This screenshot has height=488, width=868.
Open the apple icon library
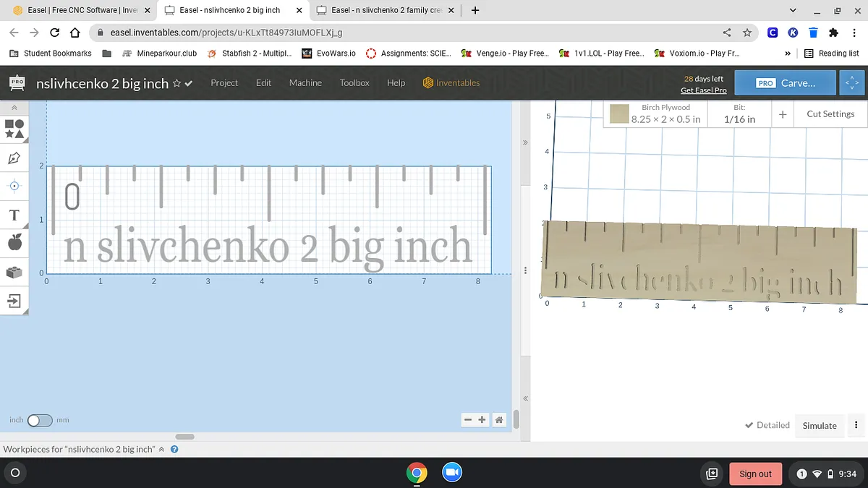(14, 243)
